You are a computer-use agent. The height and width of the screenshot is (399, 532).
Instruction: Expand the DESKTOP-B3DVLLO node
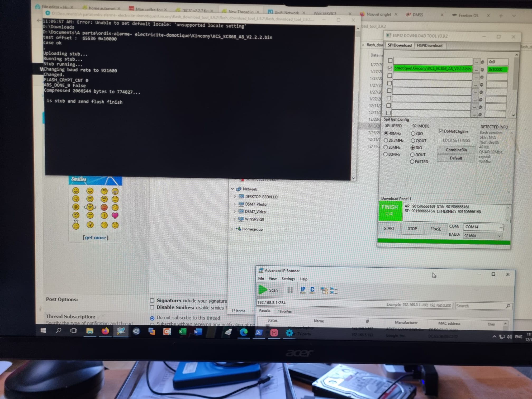pos(235,197)
